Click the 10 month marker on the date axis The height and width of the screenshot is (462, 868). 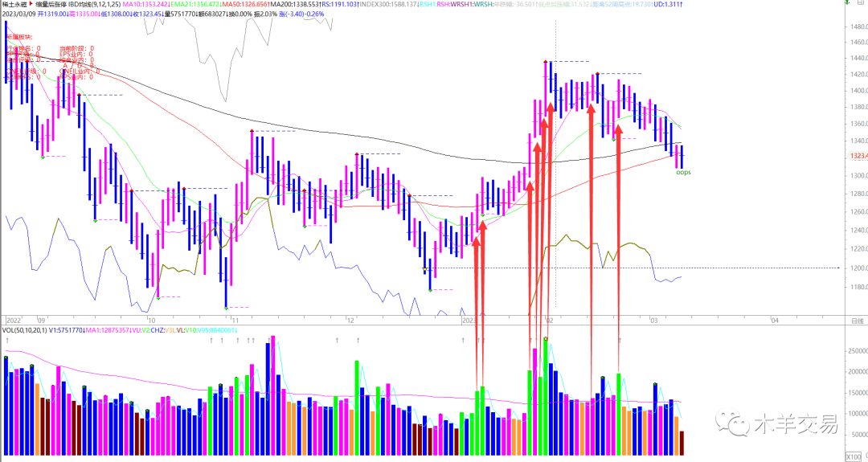(152, 321)
